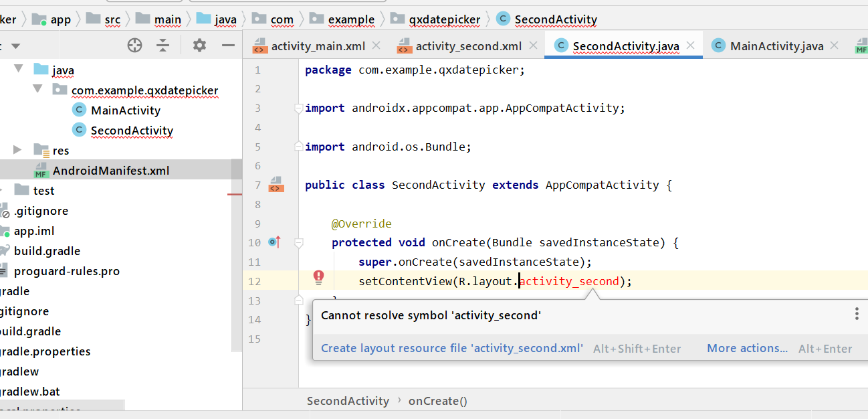Open 'More actions...' link
The image size is (868, 419).
tap(748, 348)
